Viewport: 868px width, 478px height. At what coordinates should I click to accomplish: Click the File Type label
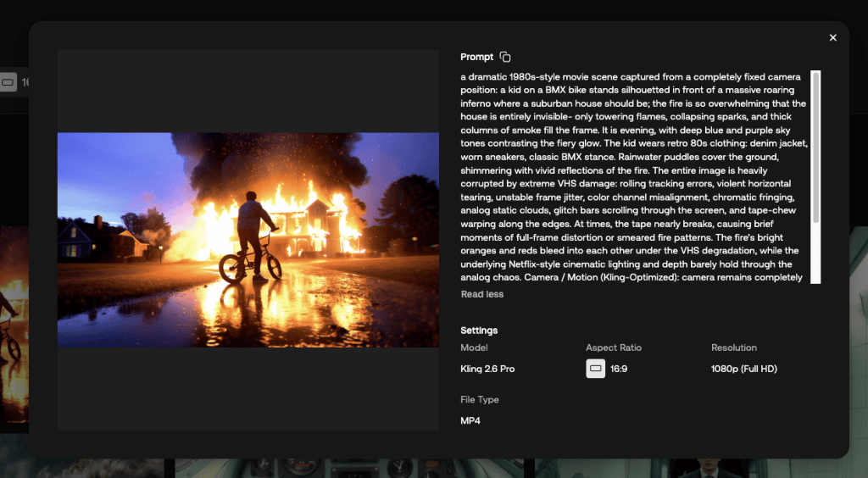tap(480, 399)
